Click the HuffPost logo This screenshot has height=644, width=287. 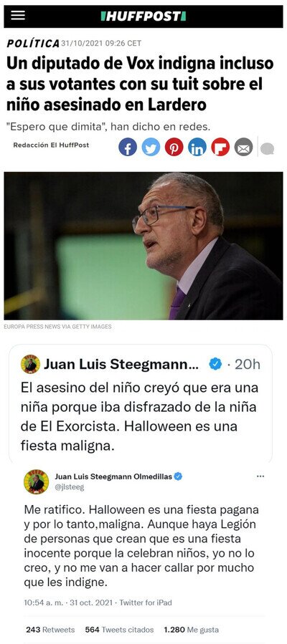[143, 16]
